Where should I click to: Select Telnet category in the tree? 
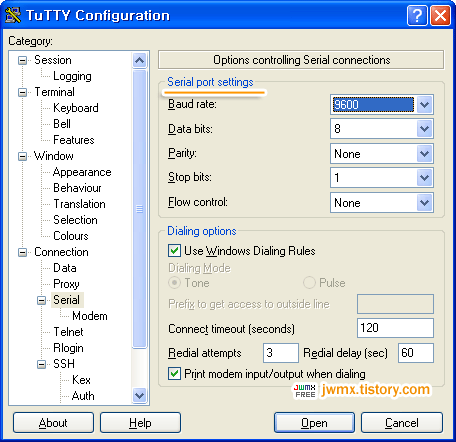tap(68, 332)
